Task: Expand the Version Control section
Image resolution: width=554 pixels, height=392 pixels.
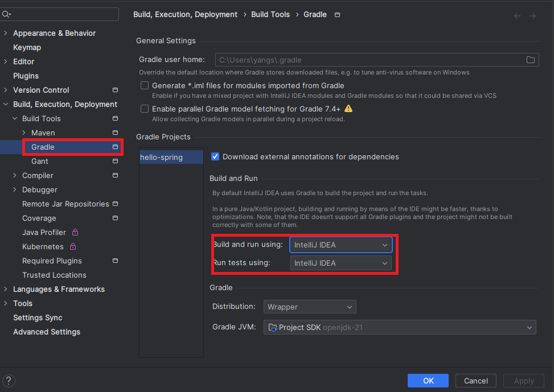Action: pos(5,90)
